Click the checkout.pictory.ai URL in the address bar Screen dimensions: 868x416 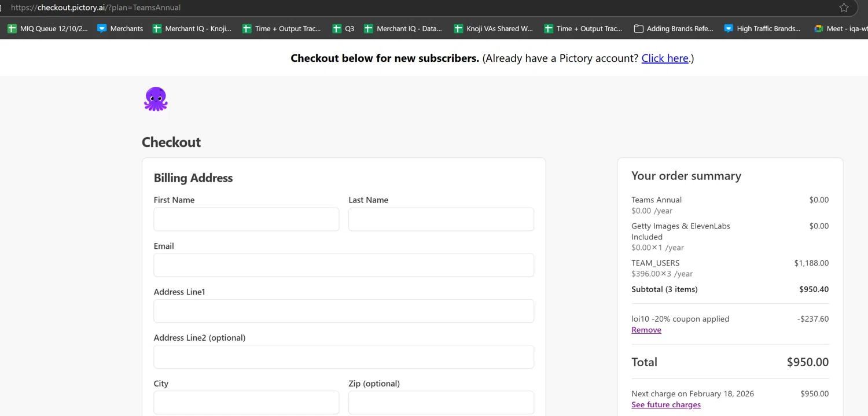click(x=95, y=8)
